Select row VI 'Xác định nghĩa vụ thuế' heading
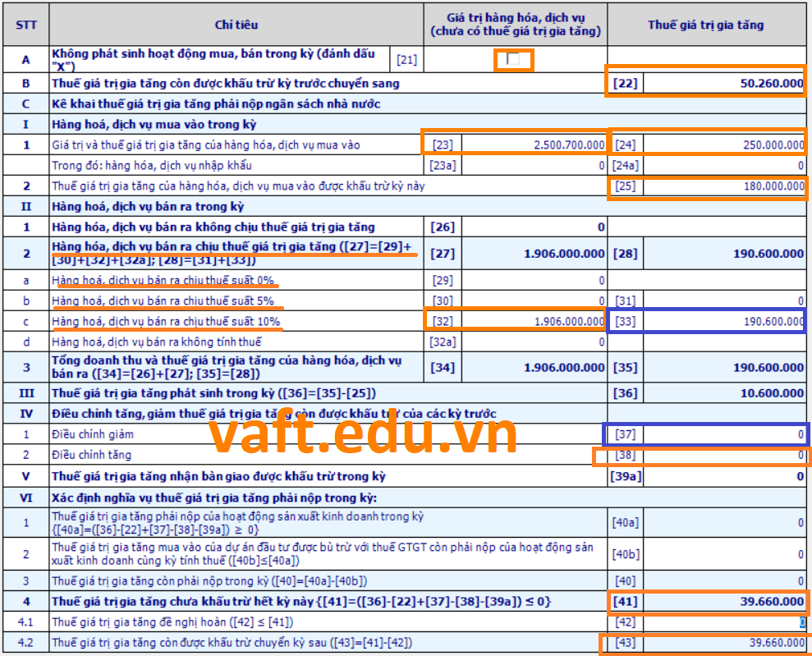 [x=213, y=498]
